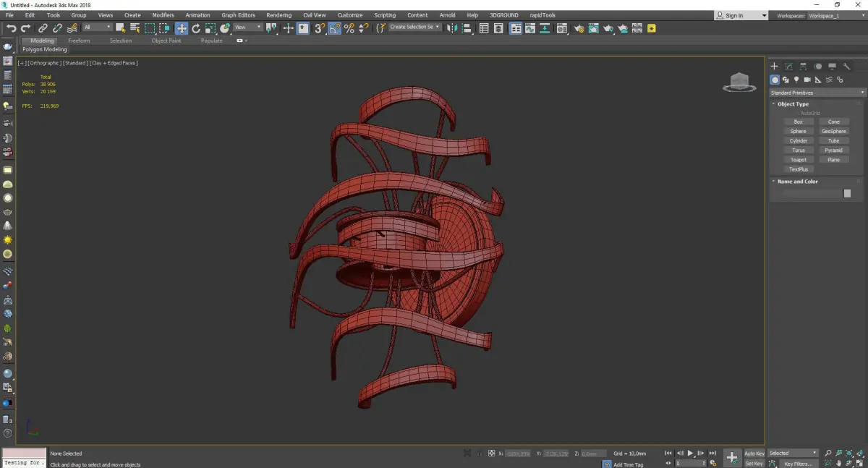The height and width of the screenshot is (468, 868).
Task: Click the Select and Link chain icon
Action: point(43,28)
